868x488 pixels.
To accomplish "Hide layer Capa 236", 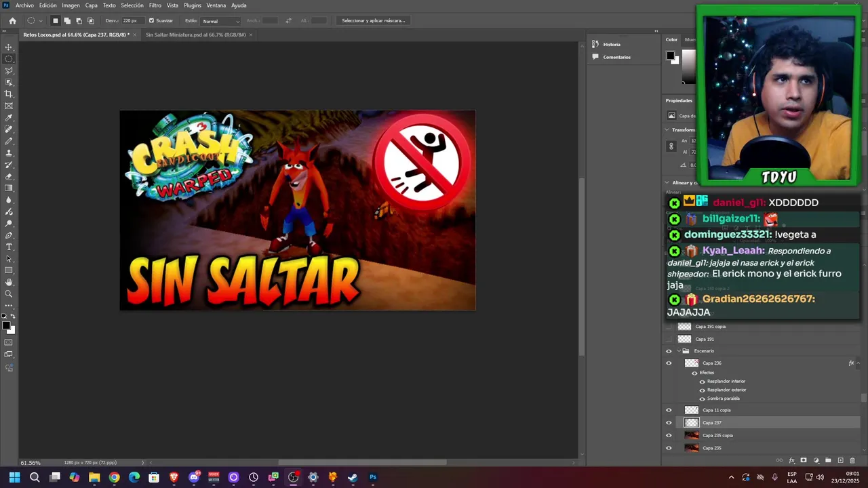I will coord(669,363).
